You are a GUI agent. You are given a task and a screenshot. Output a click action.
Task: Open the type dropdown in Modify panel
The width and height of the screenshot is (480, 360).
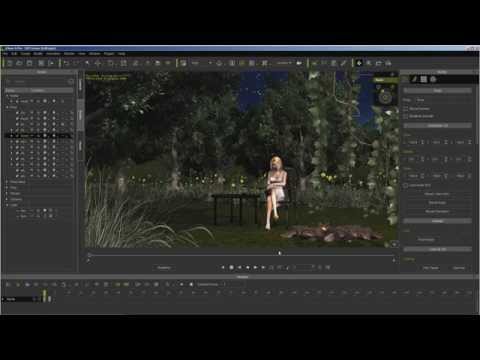tap(443, 100)
